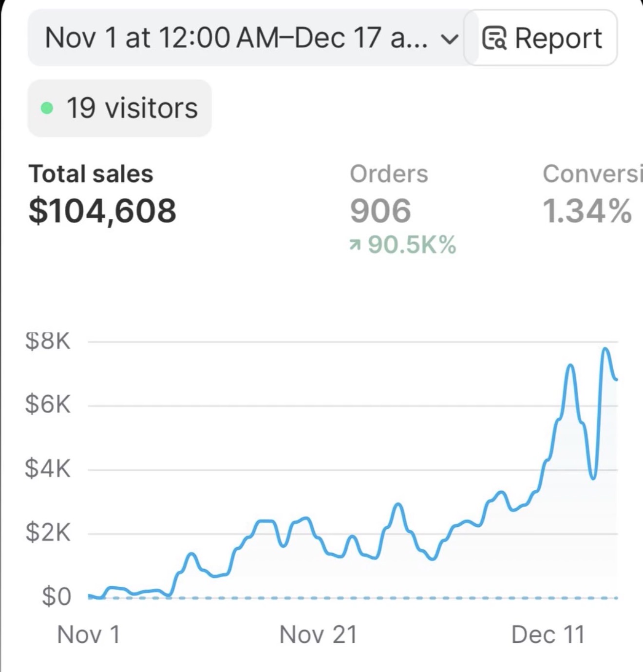Open the date range dropdown chevron
Screen dimensions: 643x672
click(449, 39)
